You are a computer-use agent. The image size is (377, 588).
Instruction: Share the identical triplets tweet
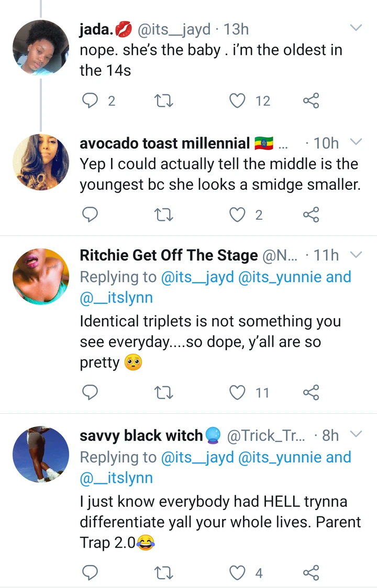[311, 392]
